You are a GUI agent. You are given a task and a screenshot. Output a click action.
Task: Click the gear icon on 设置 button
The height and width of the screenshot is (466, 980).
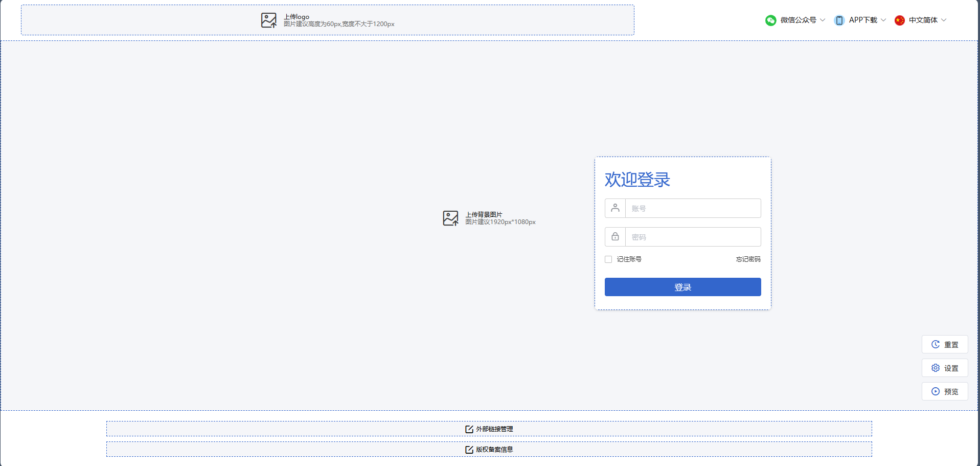tap(936, 368)
